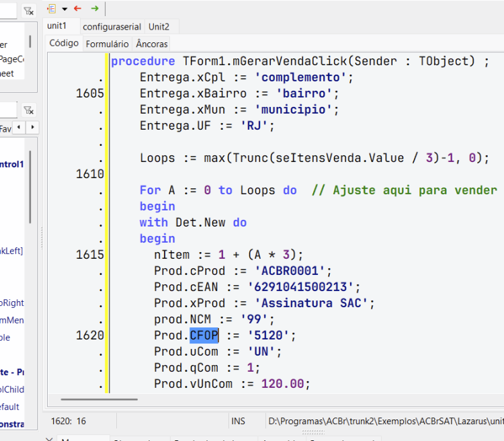Select the PageC item in upper panel
The image size is (504, 441).
tap(12, 59)
